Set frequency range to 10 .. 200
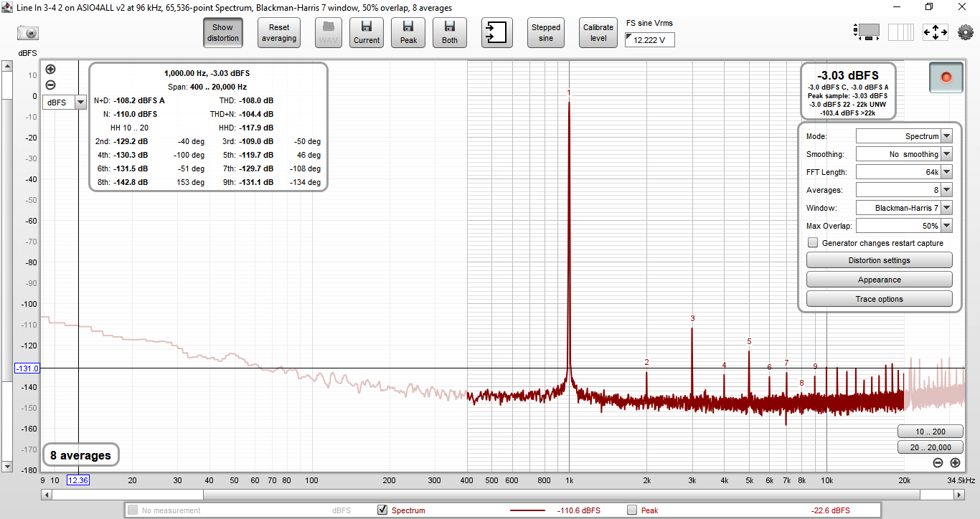This screenshot has width=980, height=519. coord(930,432)
